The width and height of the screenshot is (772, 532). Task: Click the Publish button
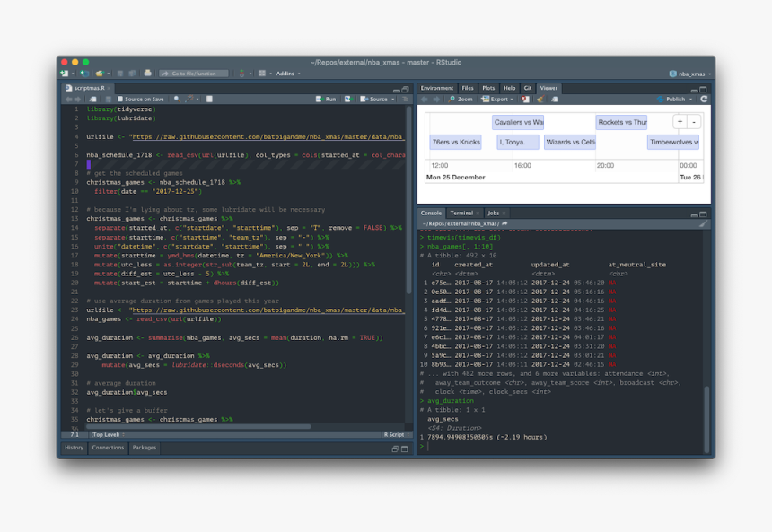674,99
